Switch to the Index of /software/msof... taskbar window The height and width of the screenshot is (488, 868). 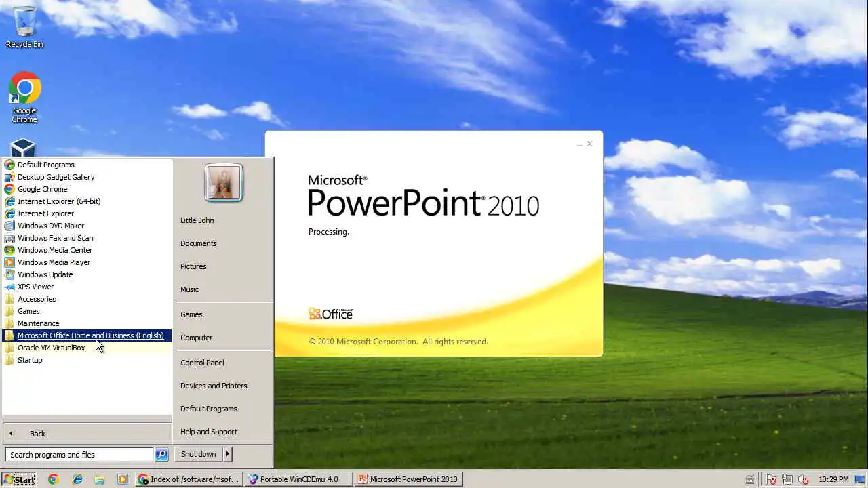coord(189,479)
